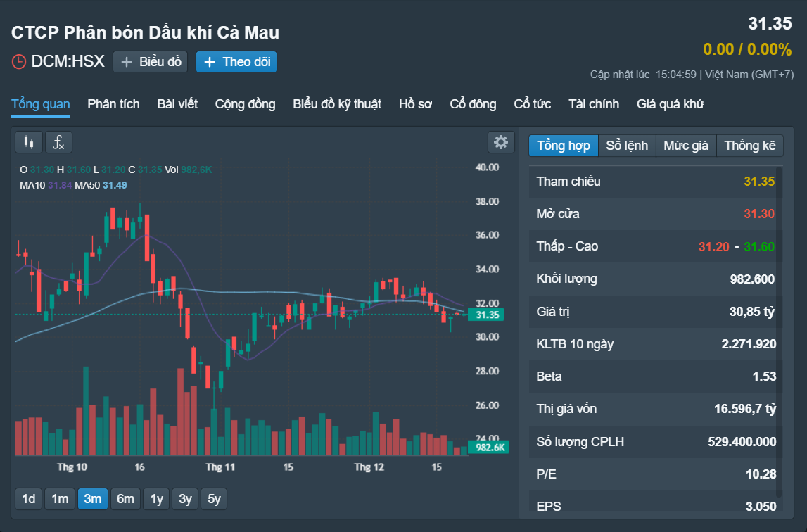The image size is (807, 532).
Task: Open the Giá quá khứ tab
Action: (x=670, y=104)
